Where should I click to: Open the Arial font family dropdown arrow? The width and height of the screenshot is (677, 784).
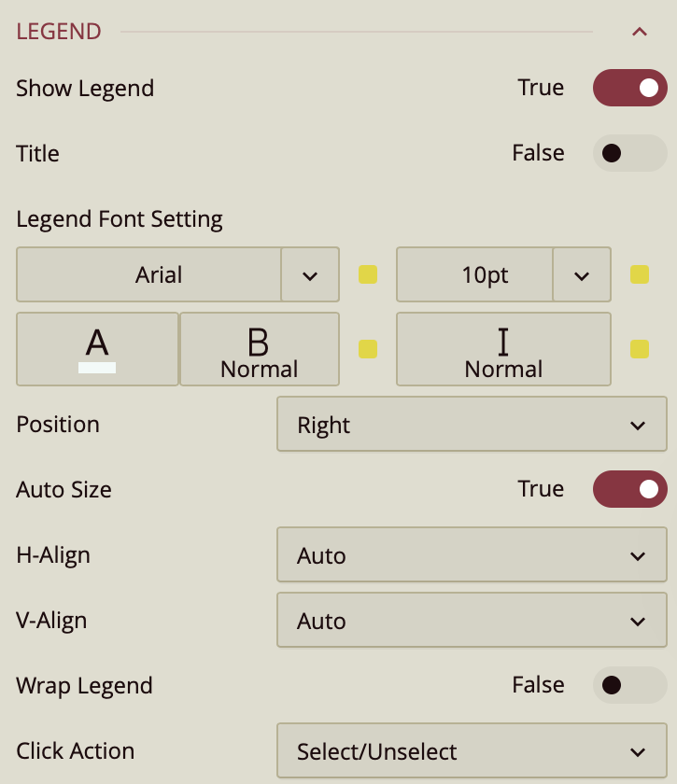click(x=310, y=275)
